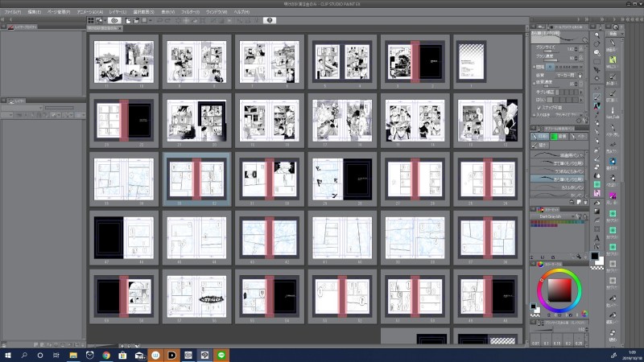Open the ページ管理 menu
This screenshot has width=644, height=362.
[x=59, y=12]
